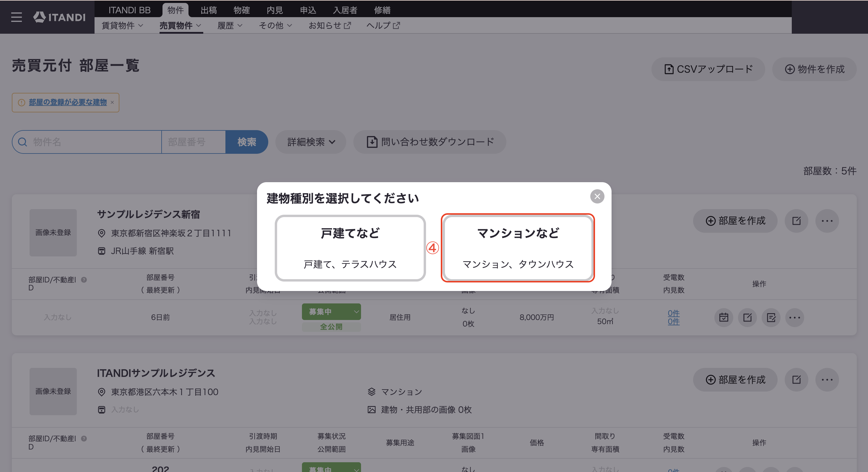Close the building type dialog
This screenshot has height=472, width=868.
point(597,196)
